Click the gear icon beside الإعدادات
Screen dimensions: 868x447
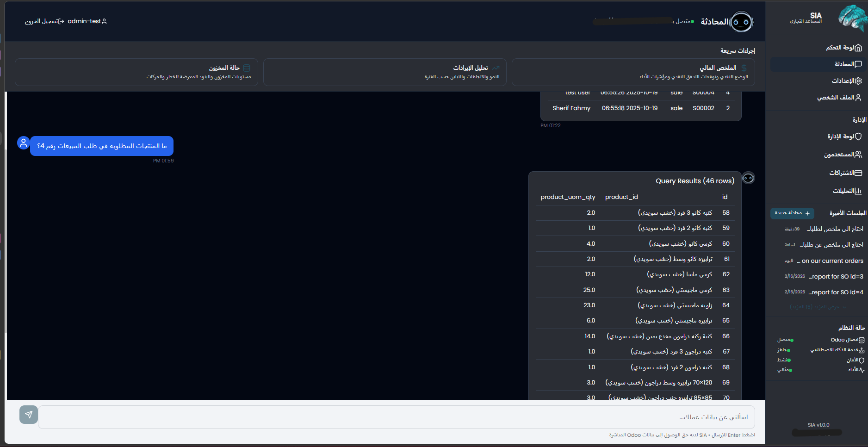pyautogui.click(x=858, y=81)
